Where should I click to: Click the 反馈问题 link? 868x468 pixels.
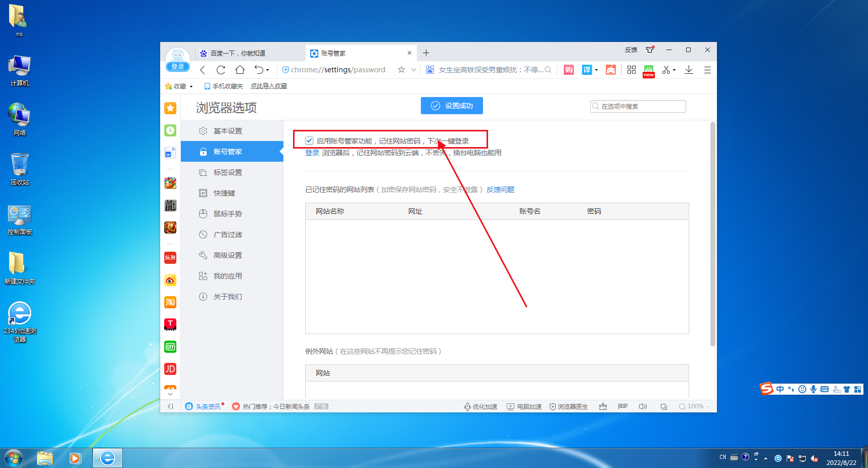click(500, 190)
